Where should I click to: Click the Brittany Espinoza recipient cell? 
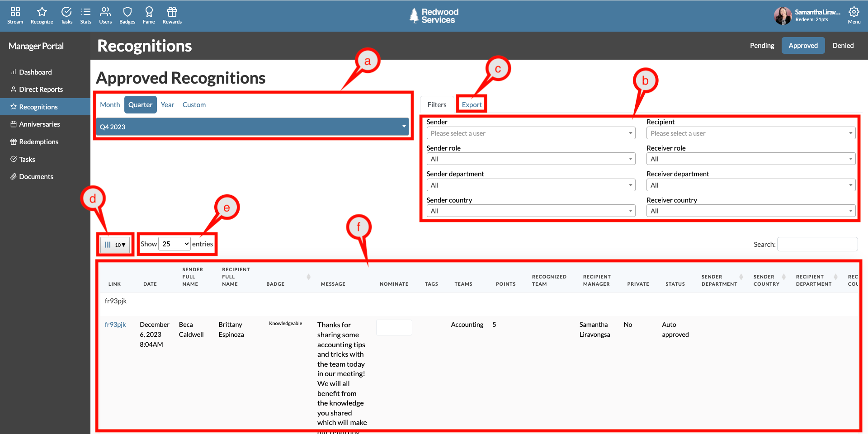[231, 330]
